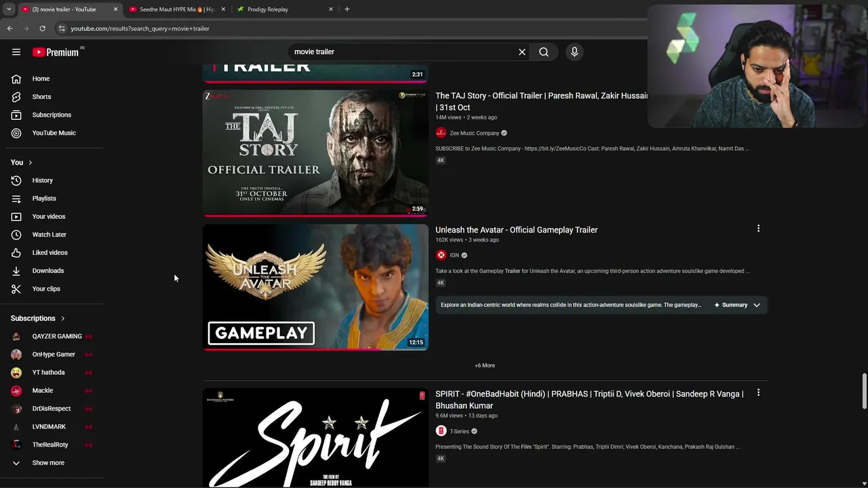
Task: Expand Subscriptions section header chevron
Action: pos(63,319)
